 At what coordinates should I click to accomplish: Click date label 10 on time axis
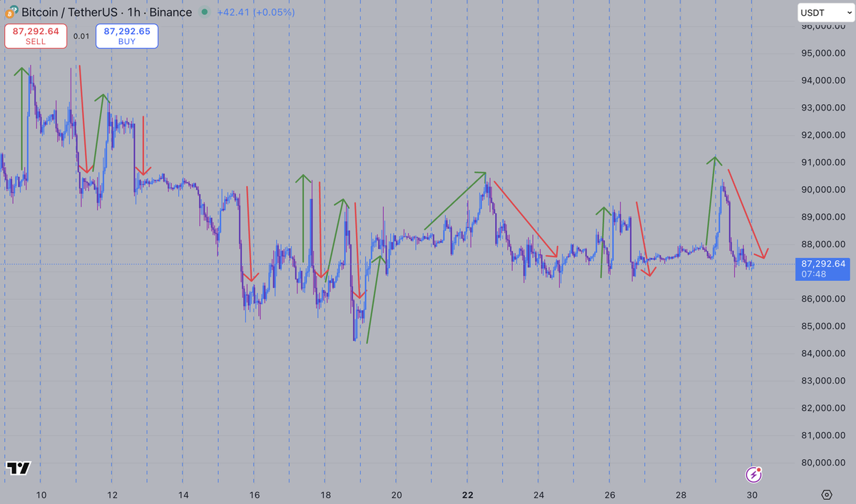41,495
